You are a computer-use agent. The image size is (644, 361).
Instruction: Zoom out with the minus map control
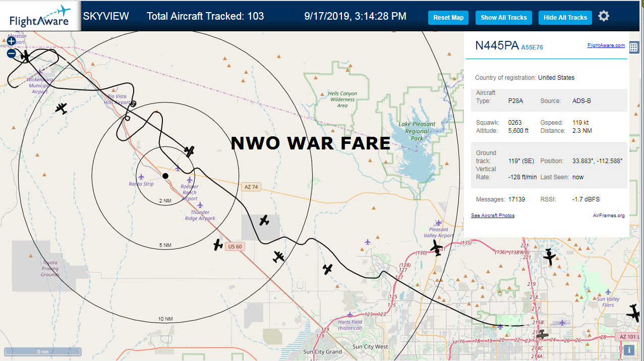(x=11, y=53)
